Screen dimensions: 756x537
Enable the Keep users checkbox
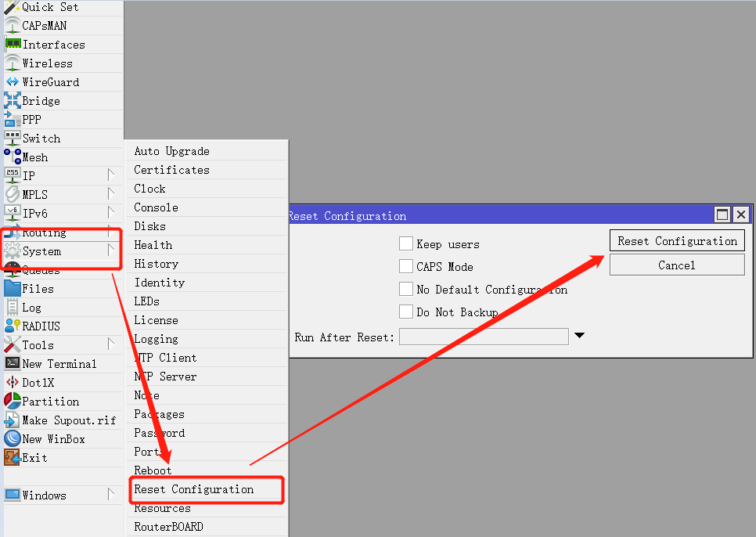405,244
